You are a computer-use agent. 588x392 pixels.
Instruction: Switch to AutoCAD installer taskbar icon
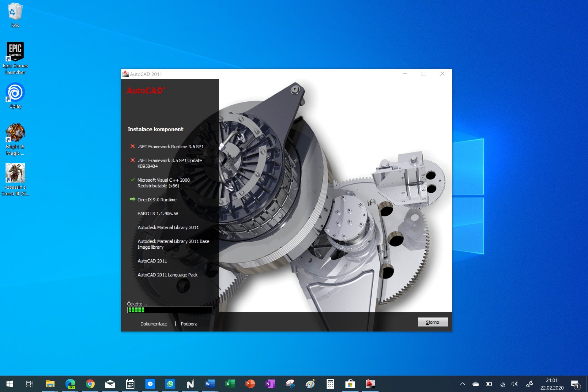point(370,384)
